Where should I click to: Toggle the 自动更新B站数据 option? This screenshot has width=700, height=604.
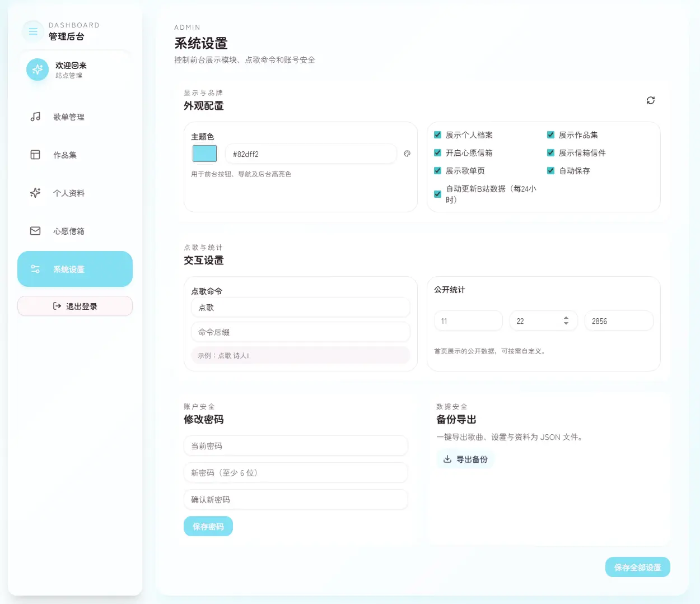pos(437,194)
